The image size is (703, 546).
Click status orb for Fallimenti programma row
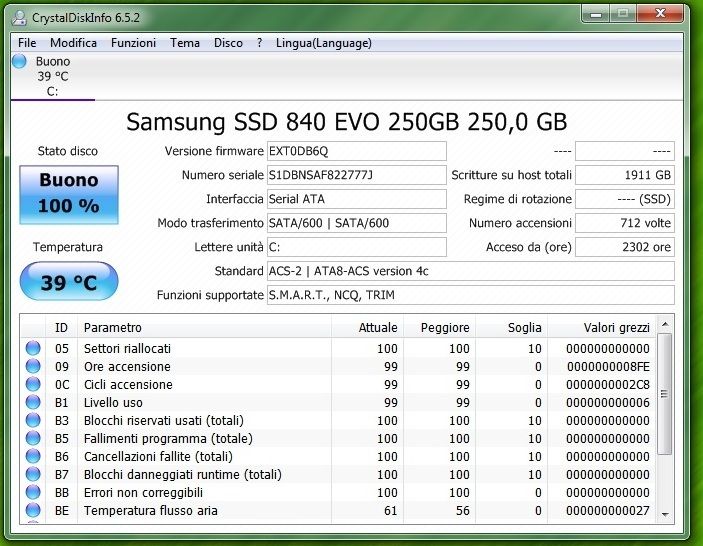click(33, 438)
